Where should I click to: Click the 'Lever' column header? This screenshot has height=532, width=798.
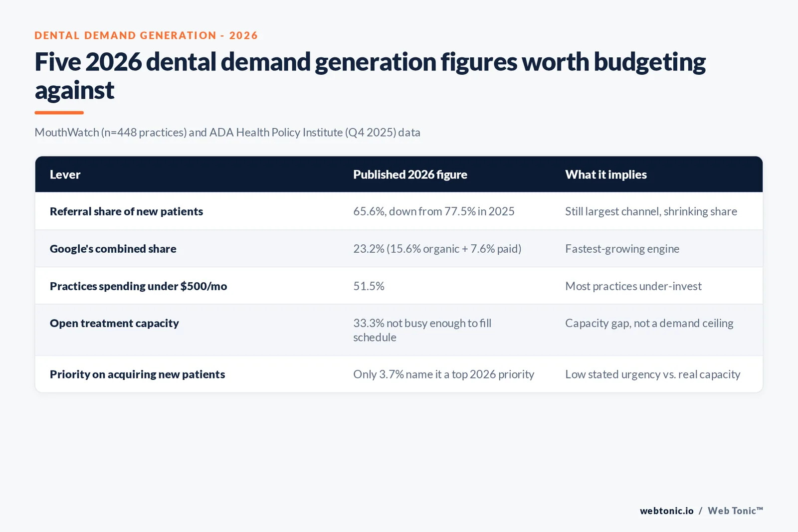click(x=65, y=175)
